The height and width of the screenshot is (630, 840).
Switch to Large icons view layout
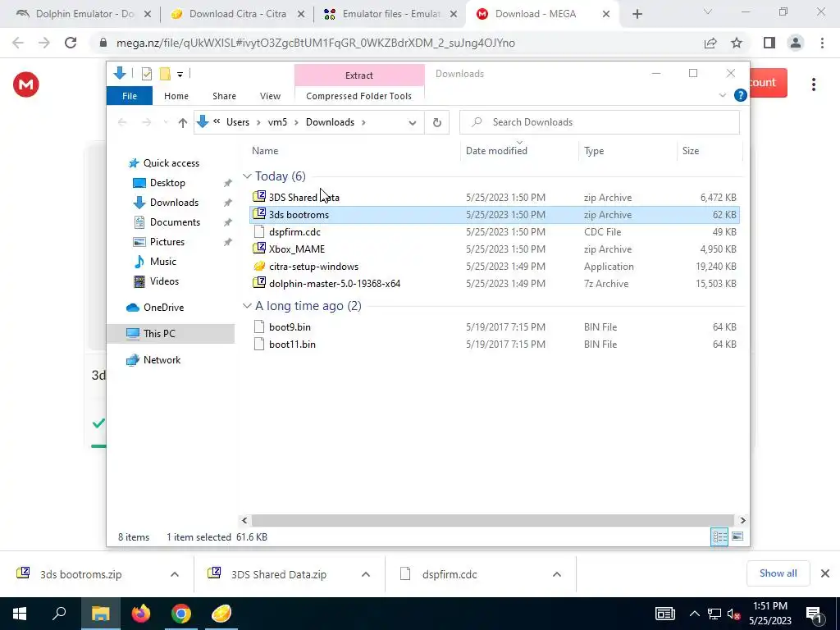click(737, 536)
